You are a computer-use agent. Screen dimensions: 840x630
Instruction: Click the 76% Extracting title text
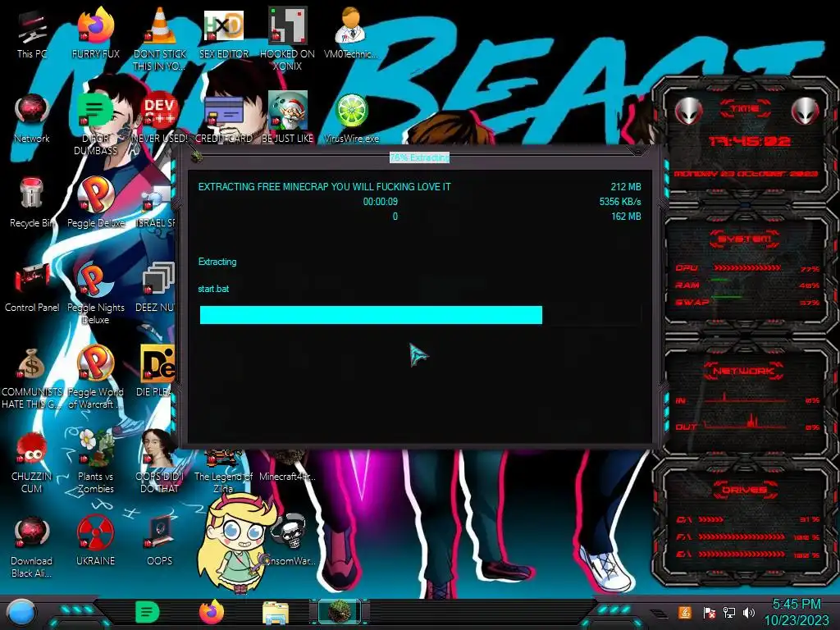point(419,157)
